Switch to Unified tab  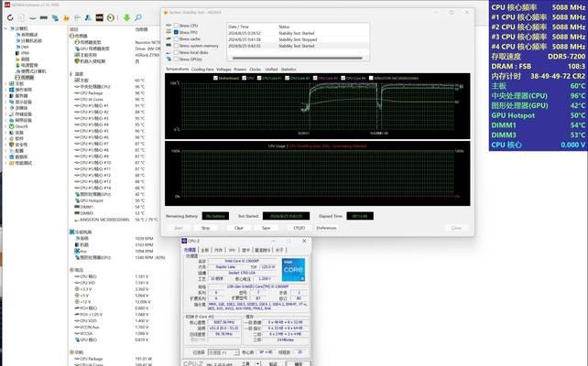coord(271,70)
